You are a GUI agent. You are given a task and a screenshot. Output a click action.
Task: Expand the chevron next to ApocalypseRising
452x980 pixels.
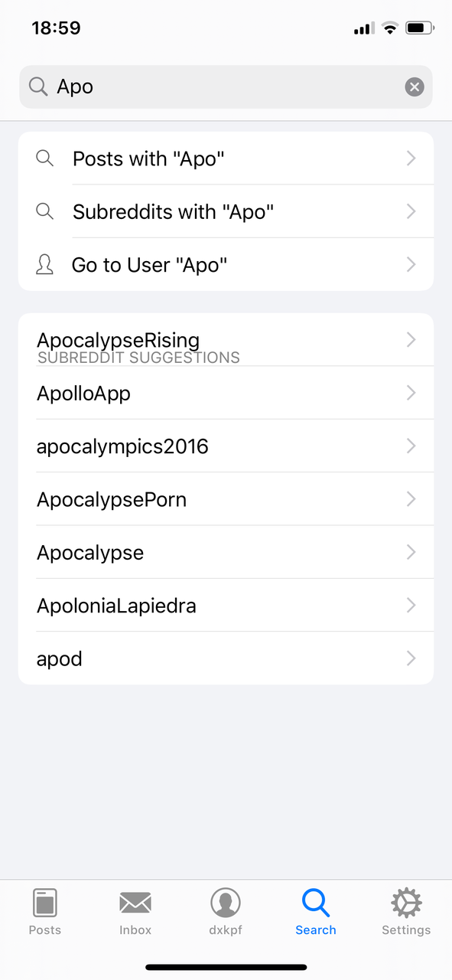411,339
